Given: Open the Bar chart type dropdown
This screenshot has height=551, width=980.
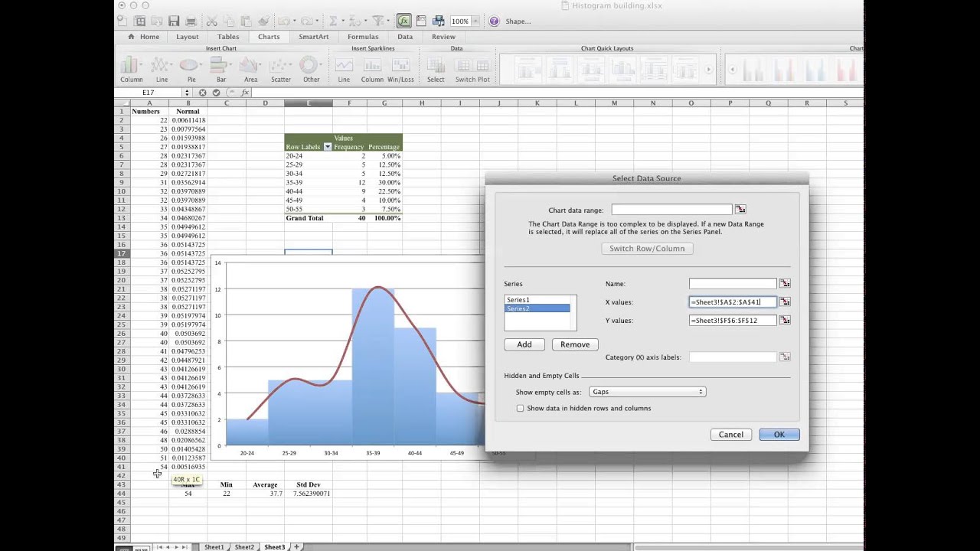Looking at the screenshot, I should (220, 70).
